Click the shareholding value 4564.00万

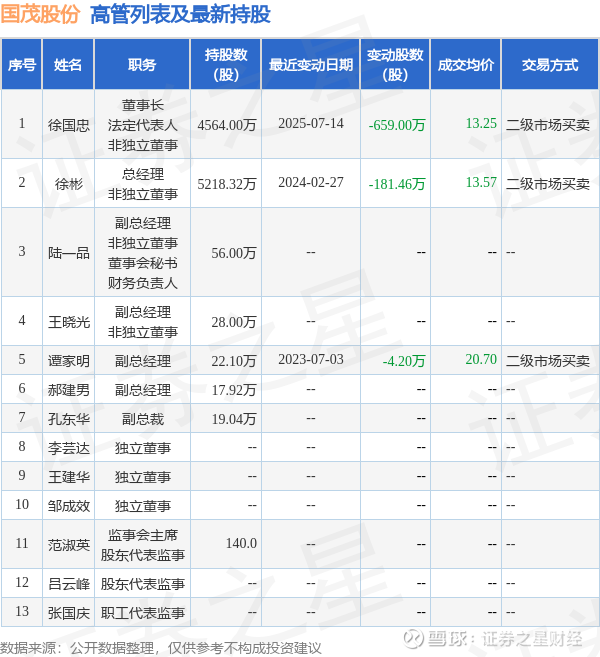pos(227,125)
